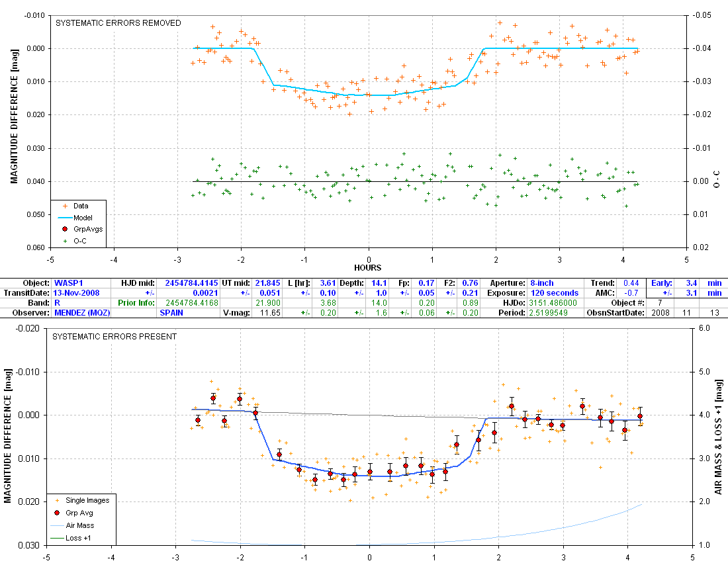Select the object name cell WASP1
The image size is (728, 565).
coord(68,283)
